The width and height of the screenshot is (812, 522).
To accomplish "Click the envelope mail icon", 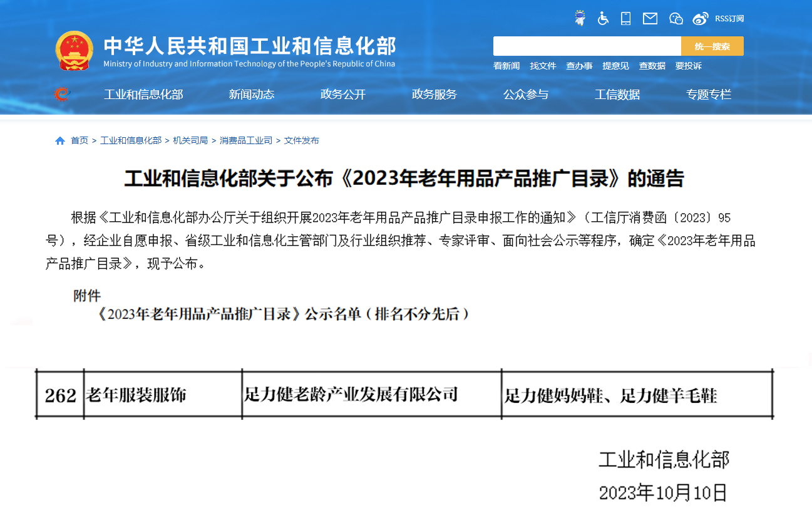I will coord(650,18).
